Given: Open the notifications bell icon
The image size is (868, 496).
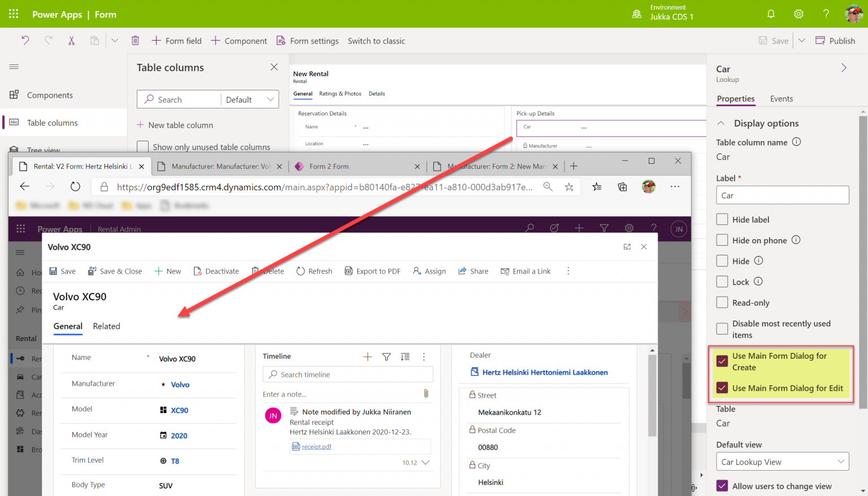Looking at the screenshot, I should (771, 14).
